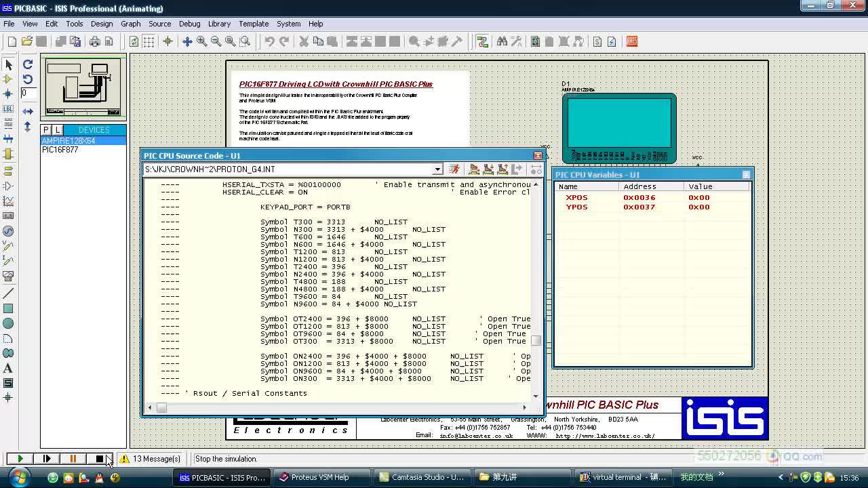Open a design with folder icon
This screenshot has height=488, width=868.
[x=27, y=41]
